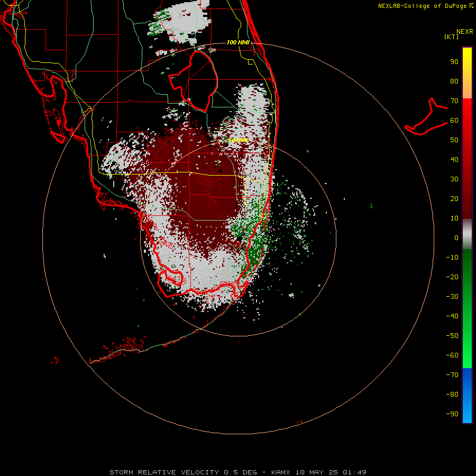
Task: Select the blue segment of the color bar
Action: [x=467, y=396]
